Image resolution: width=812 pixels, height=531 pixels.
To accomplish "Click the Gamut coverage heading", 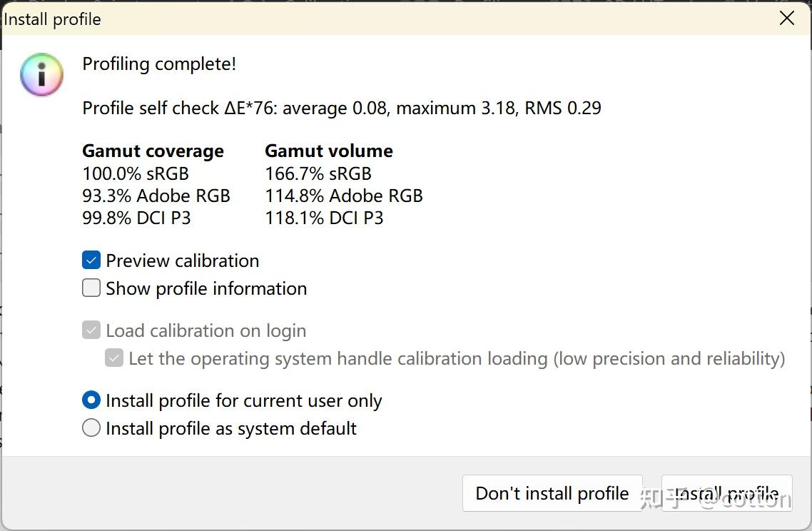I will point(153,151).
